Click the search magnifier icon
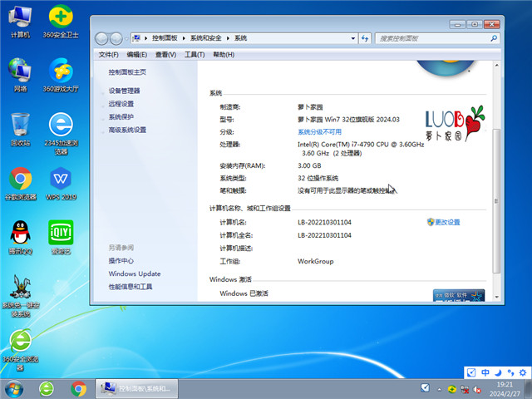Image resolution: width=532 pixels, height=399 pixels. (494, 38)
